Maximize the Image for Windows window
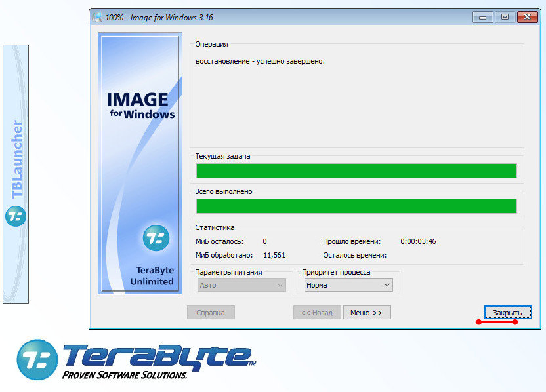546x392 pixels. (x=505, y=17)
